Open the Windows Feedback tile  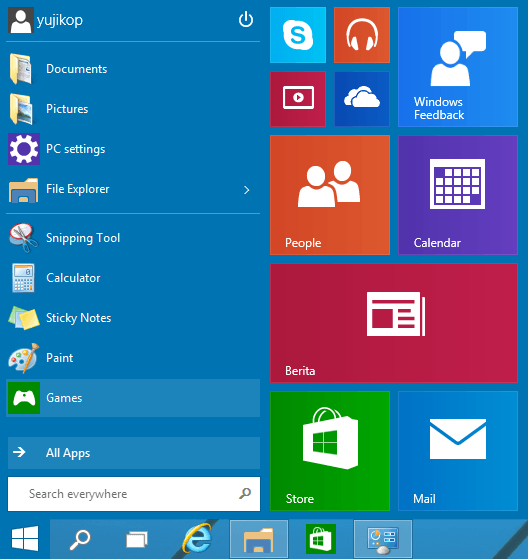(x=458, y=67)
